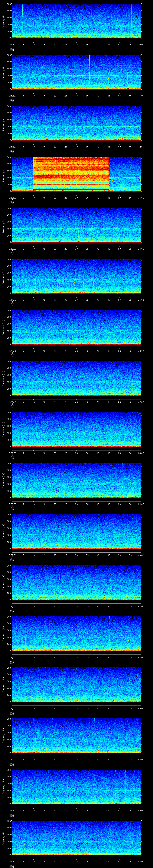This screenshot has width=153, height=868.
Task: Click the spectrogram panel starting at 10:37:00
Action: pos(76,429)
